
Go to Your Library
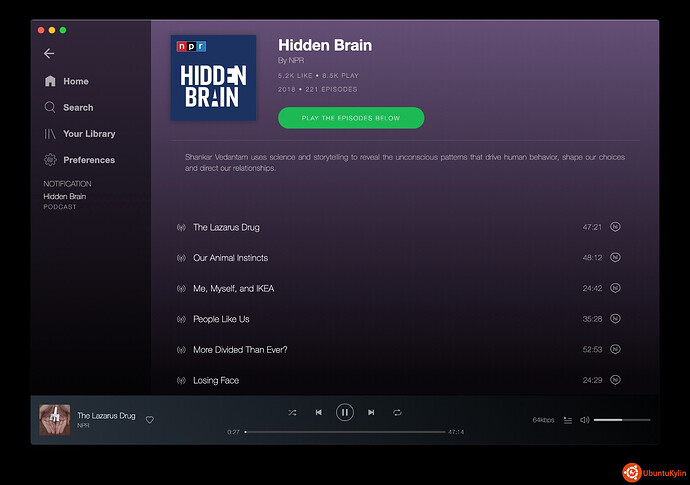pos(88,134)
